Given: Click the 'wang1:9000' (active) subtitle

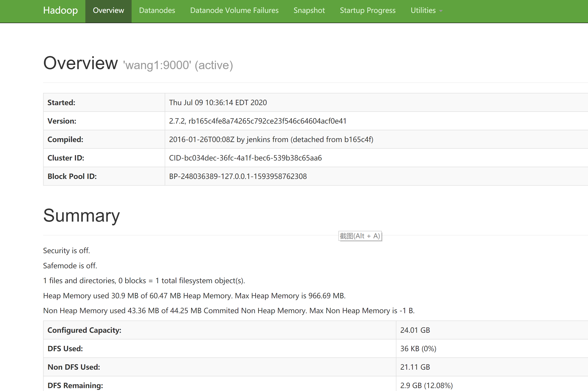Looking at the screenshot, I should [178, 65].
